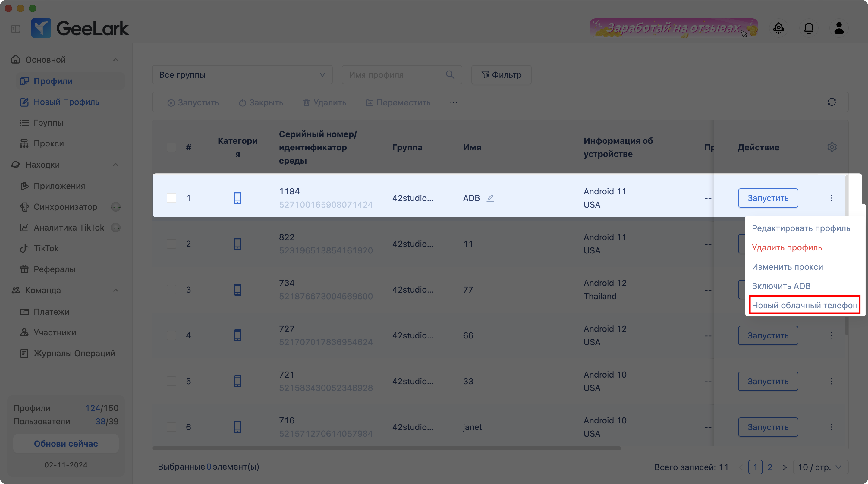Select Удалить профиль menu item

787,248
